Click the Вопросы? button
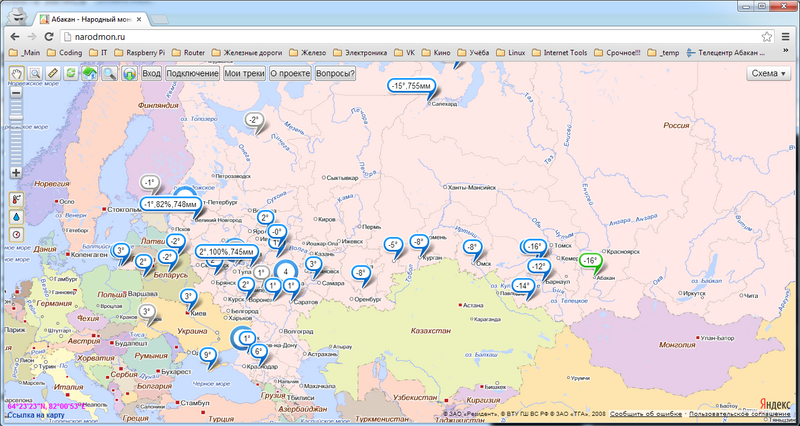 coord(335,73)
